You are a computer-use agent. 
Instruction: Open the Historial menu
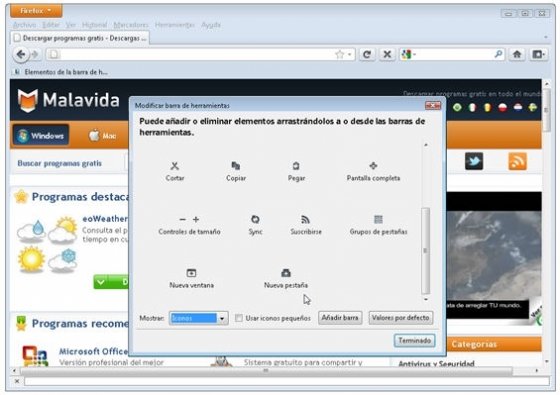click(x=94, y=25)
